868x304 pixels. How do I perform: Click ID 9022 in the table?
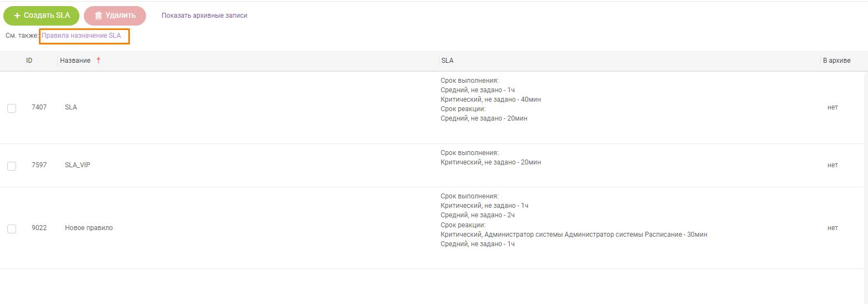[39, 228]
